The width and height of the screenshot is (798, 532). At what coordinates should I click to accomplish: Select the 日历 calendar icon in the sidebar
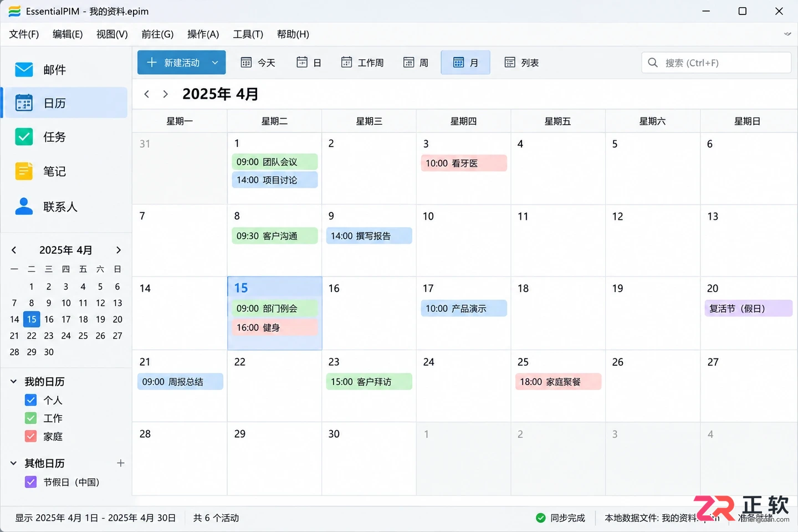click(x=24, y=103)
